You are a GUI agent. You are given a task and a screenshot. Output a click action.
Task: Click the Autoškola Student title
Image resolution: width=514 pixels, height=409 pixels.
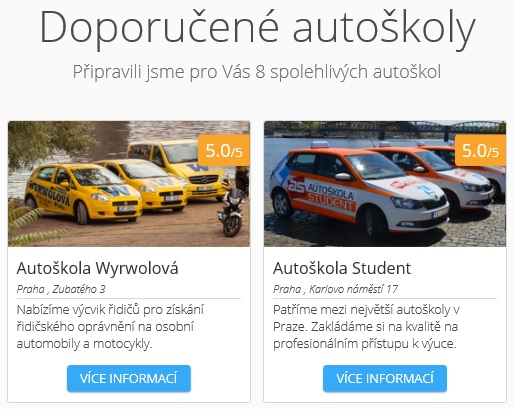342,268
